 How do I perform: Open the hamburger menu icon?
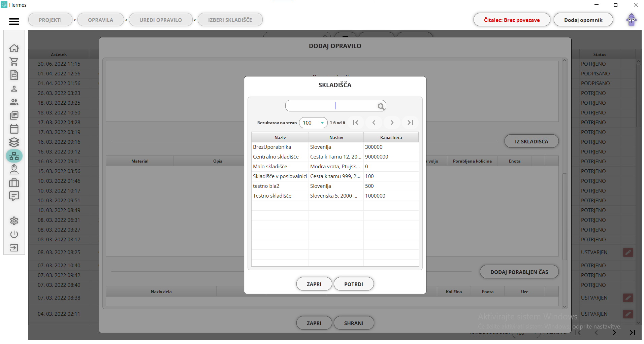[x=14, y=22]
